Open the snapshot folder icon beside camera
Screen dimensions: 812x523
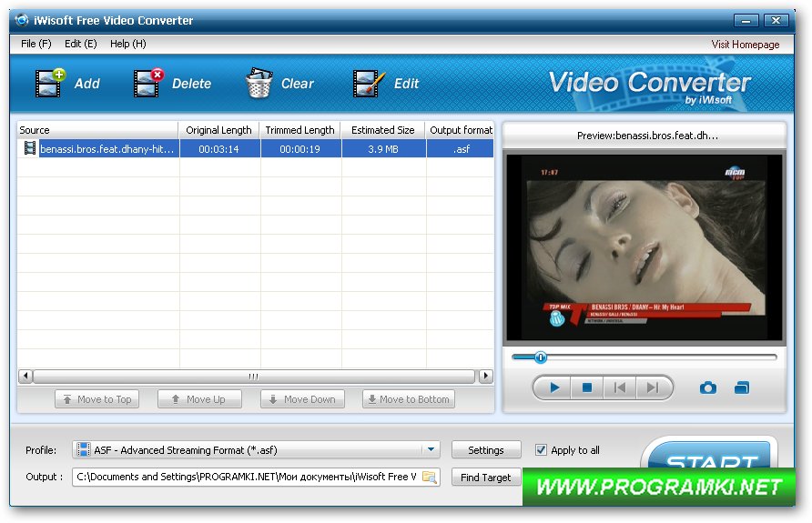point(742,387)
